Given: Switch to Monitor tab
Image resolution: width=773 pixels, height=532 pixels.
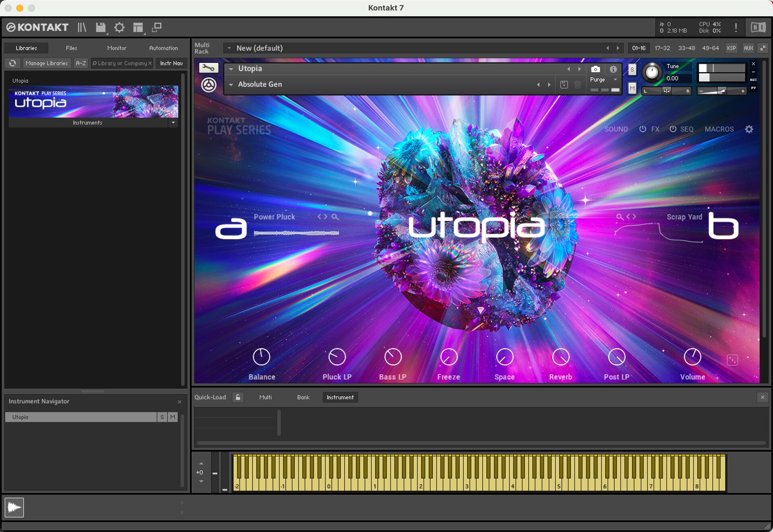Looking at the screenshot, I should 117,48.
